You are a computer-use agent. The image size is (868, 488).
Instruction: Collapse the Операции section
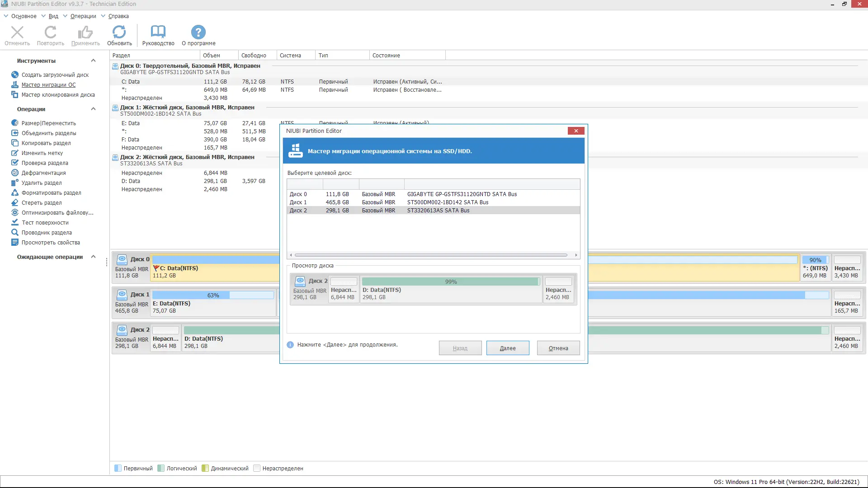coord(93,109)
